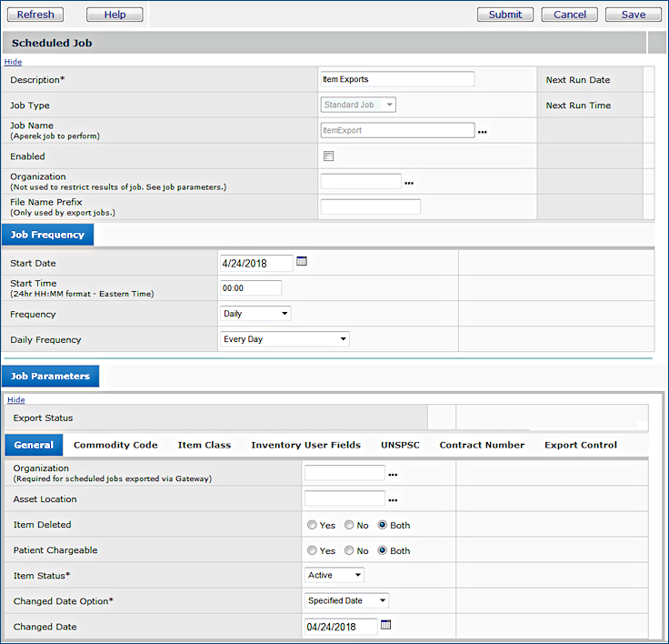Switch to the Export Control tab
Viewport: 669px width, 644px height.
580,446
